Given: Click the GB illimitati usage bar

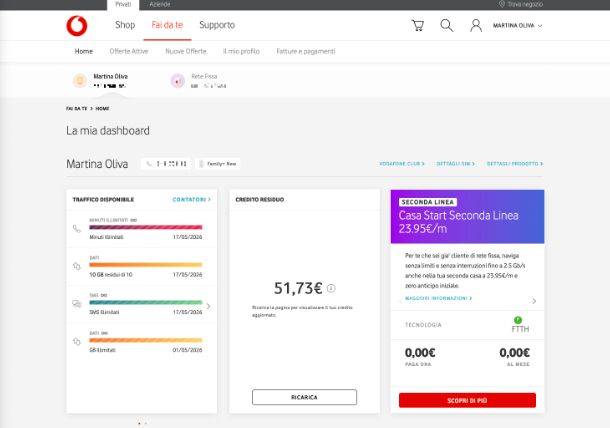Looking at the screenshot, I should [x=145, y=340].
